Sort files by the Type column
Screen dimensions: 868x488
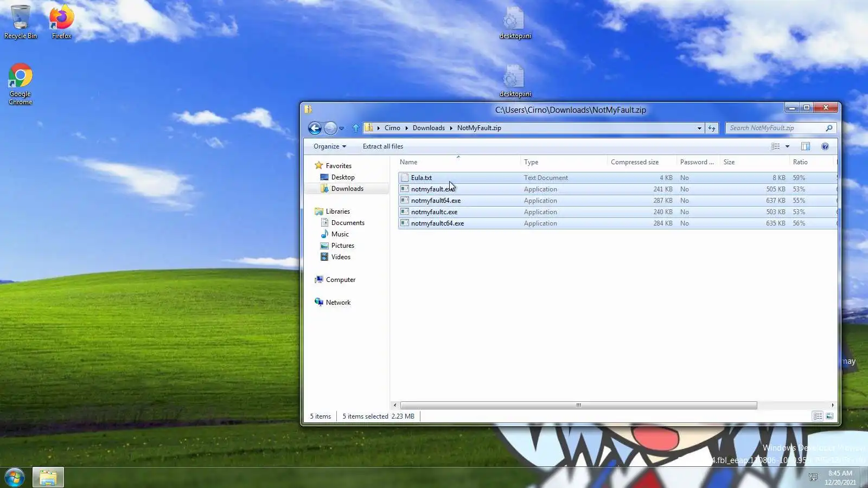click(x=564, y=162)
